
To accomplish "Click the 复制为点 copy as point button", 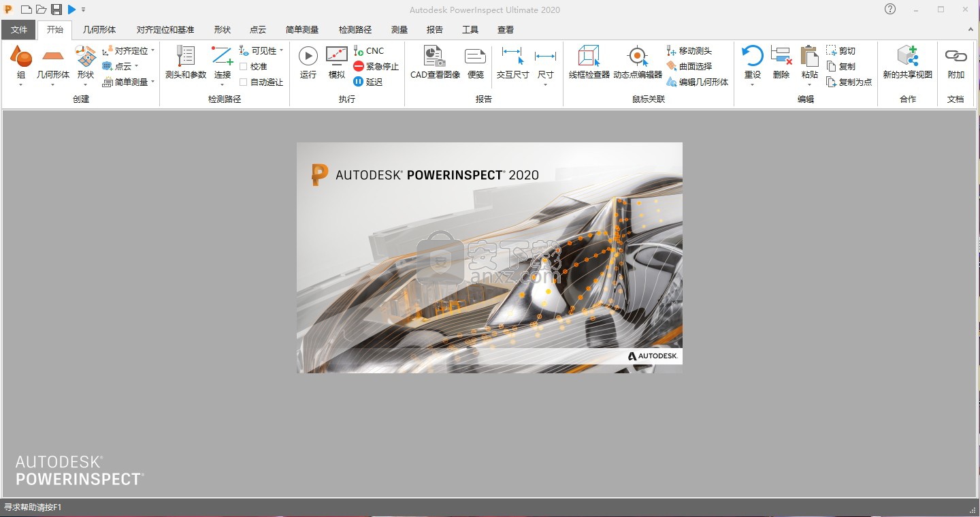I will tap(849, 82).
